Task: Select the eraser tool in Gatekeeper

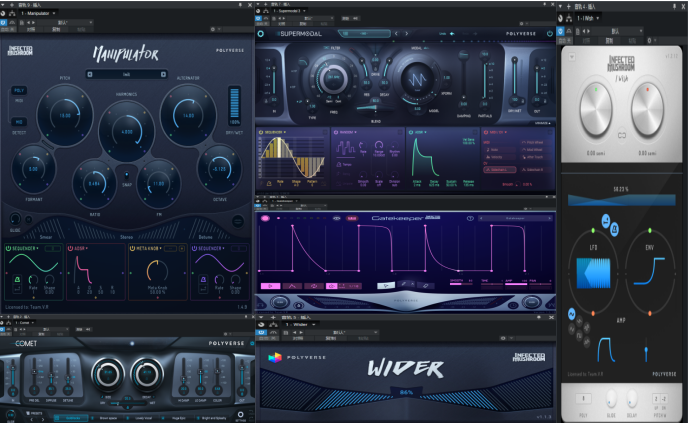Action: coord(425,286)
